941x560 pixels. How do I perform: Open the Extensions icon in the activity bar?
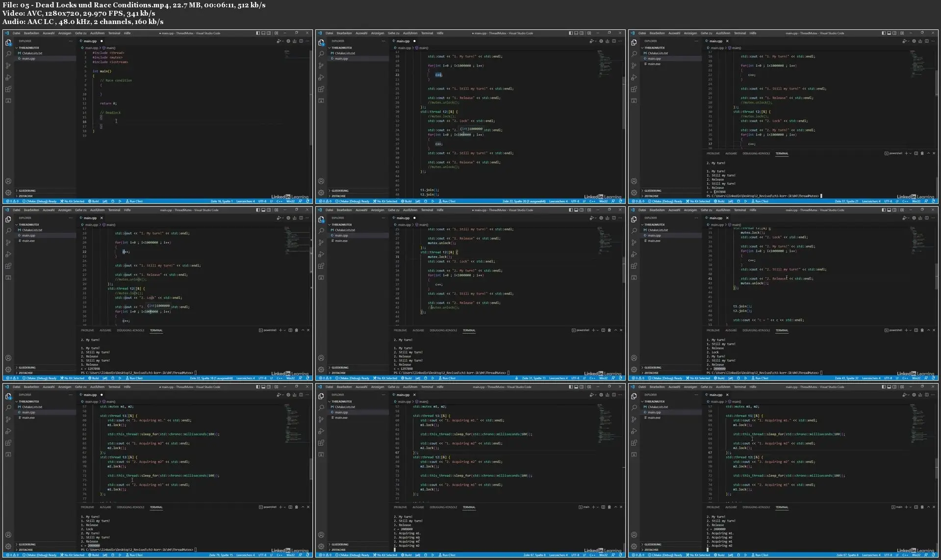coord(8,89)
